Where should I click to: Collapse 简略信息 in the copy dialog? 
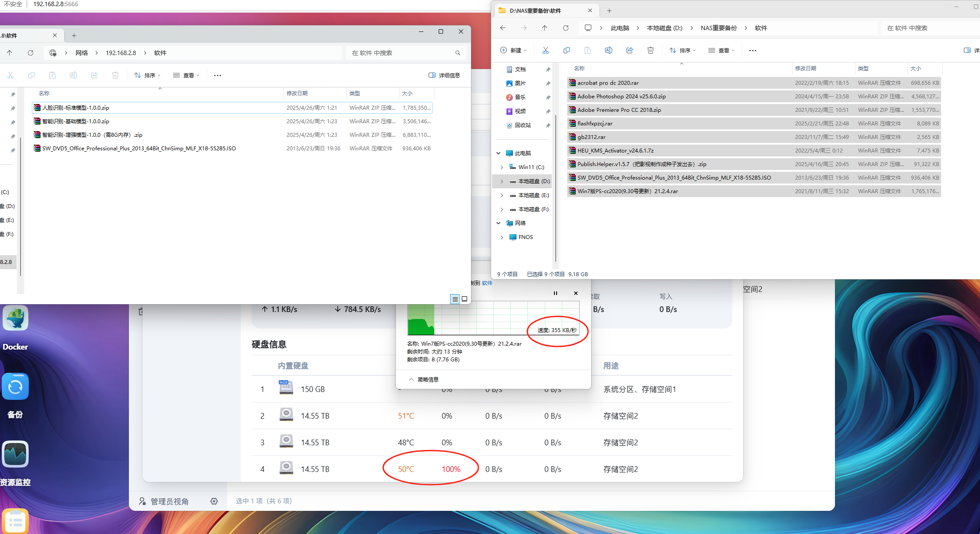click(423, 379)
